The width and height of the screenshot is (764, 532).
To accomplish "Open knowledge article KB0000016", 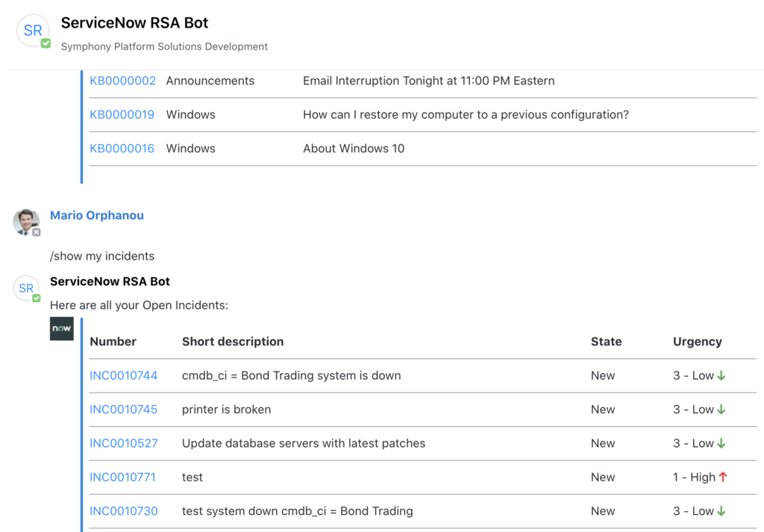I will pos(122,148).
